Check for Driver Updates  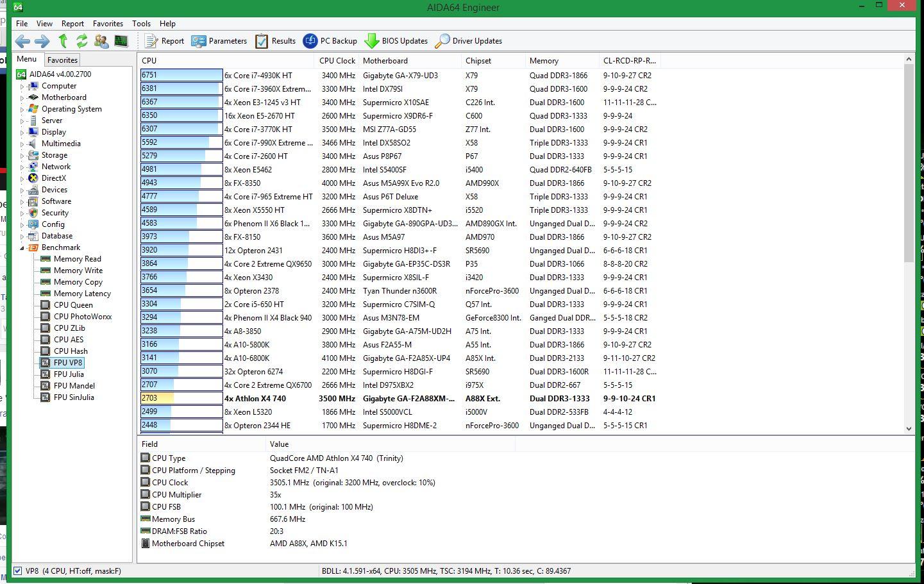click(468, 41)
